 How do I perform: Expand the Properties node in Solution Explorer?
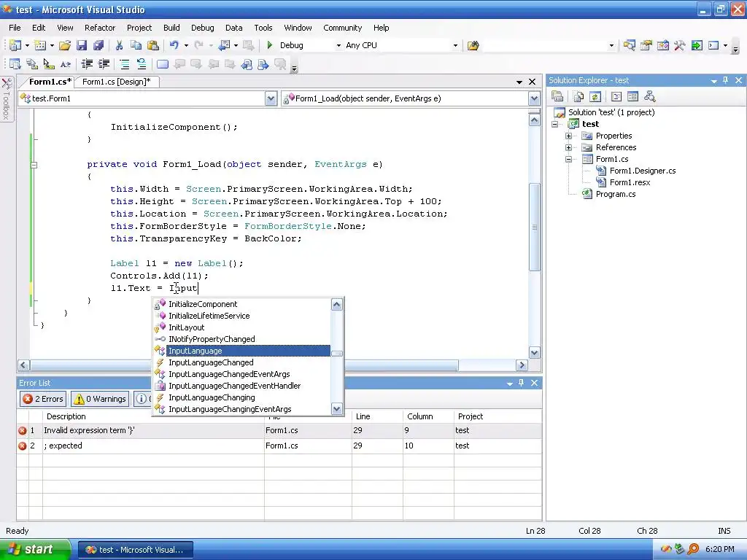click(x=568, y=136)
